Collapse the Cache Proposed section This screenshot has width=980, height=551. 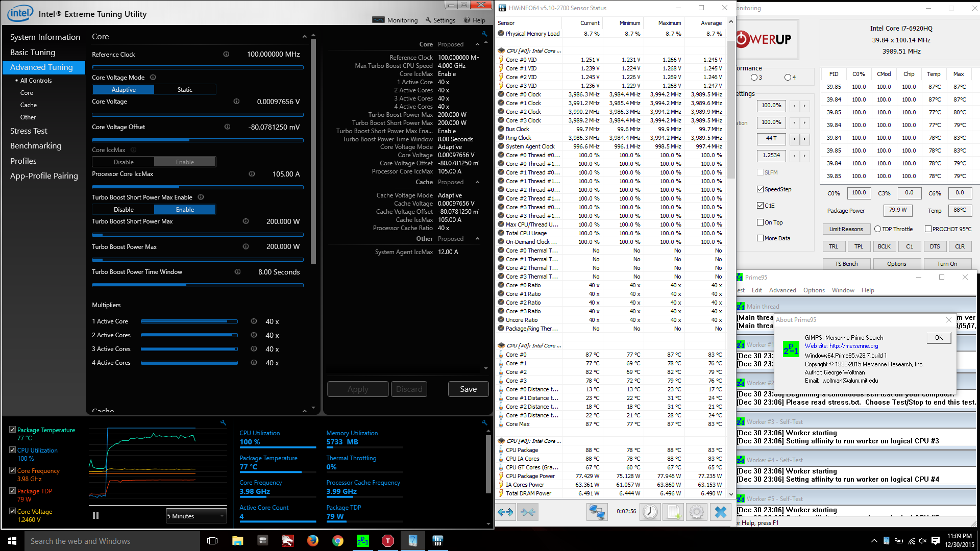point(477,182)
